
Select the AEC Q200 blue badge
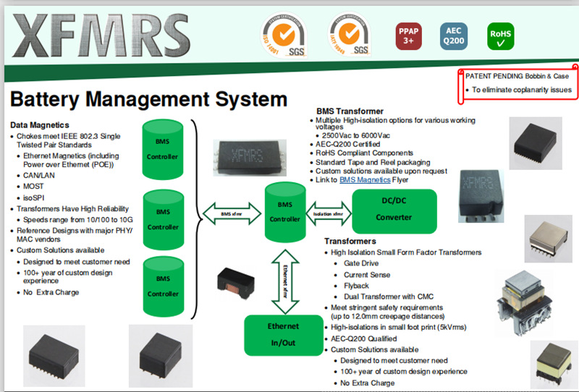[454, 36]
